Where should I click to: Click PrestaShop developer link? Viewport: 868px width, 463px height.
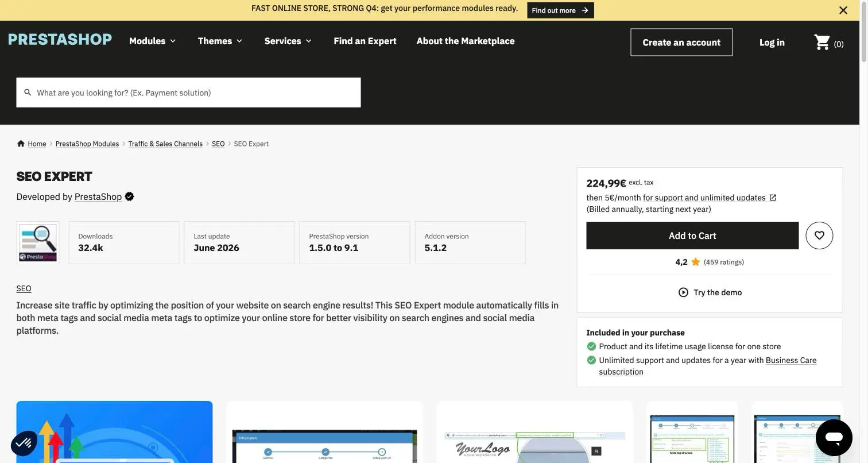click(x=98, y=196)
